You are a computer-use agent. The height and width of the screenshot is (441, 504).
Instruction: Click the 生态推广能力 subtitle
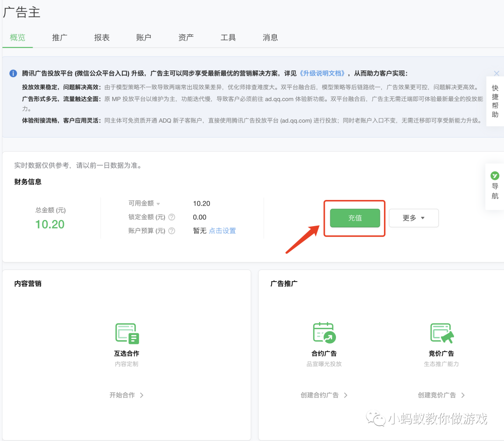click(x=441, y=364)
